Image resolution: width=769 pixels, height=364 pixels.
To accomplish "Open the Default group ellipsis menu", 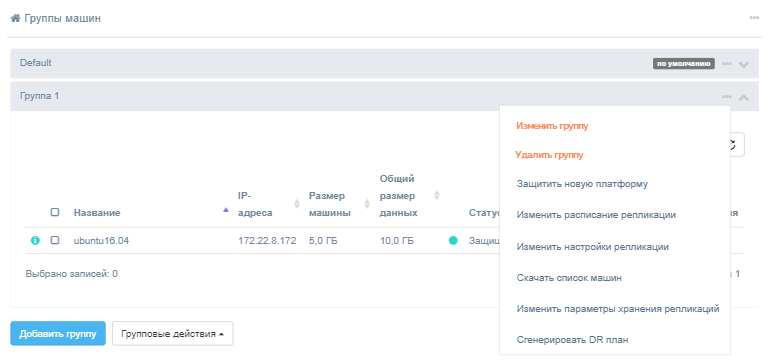I will 727,64.
